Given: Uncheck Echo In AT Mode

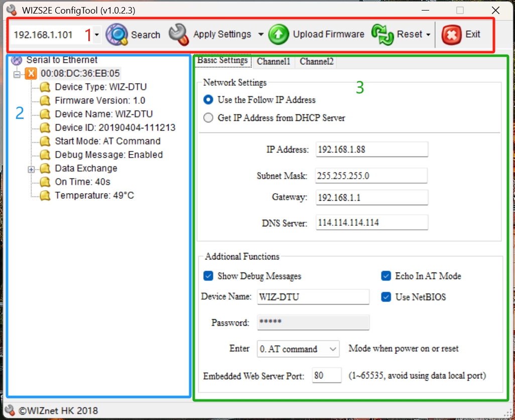Looking at the screenshot, I should click(x=386, y=276).
